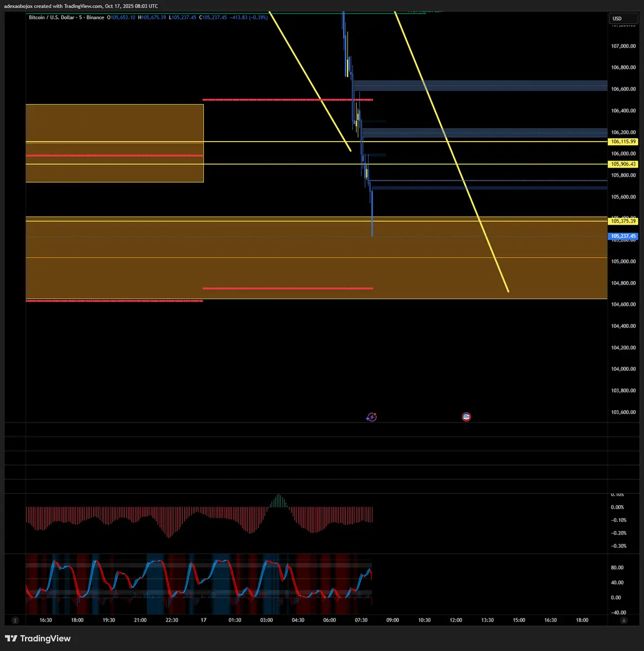Select the 106,115.99 price label
644x651 pixels.
click(x=623, y=142)
